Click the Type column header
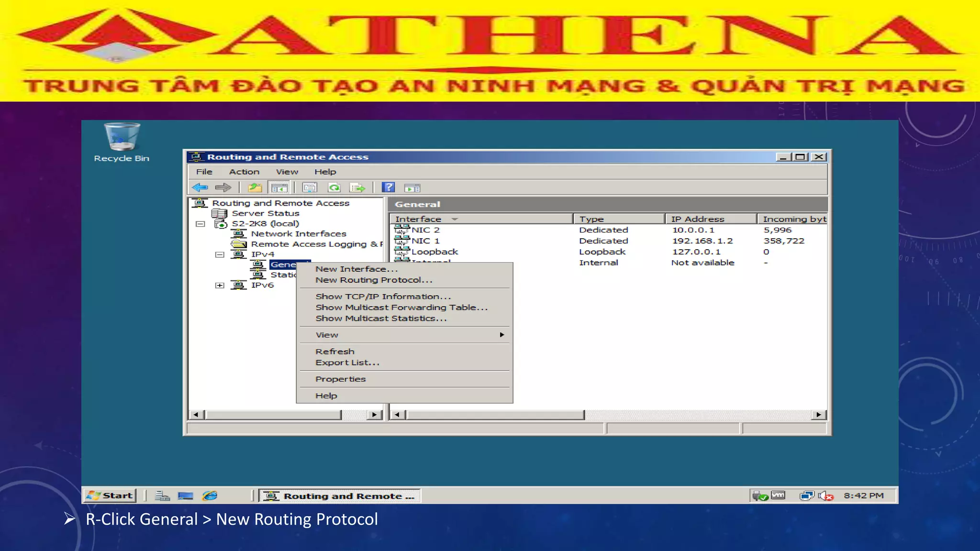The image size is (980, 551). point(619,219)
